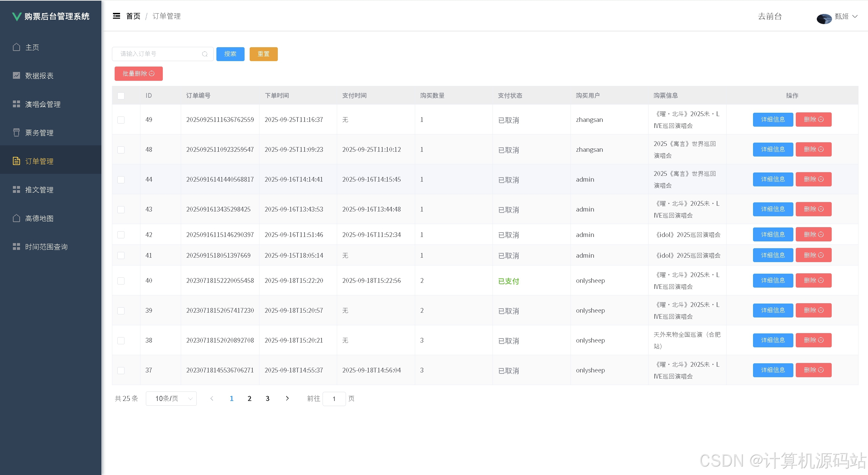
Task: Open the 10条/页 page size dropdown
Action: point(171,399)
